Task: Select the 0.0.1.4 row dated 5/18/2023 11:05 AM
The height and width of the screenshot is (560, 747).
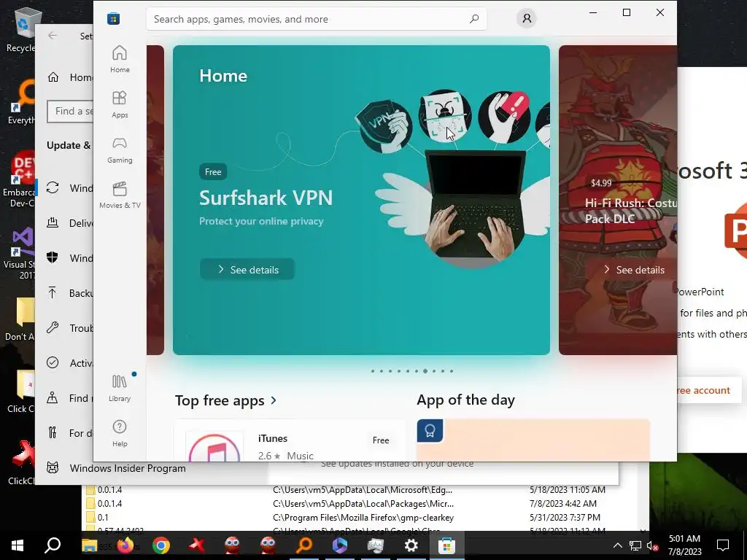Action: 362,489
